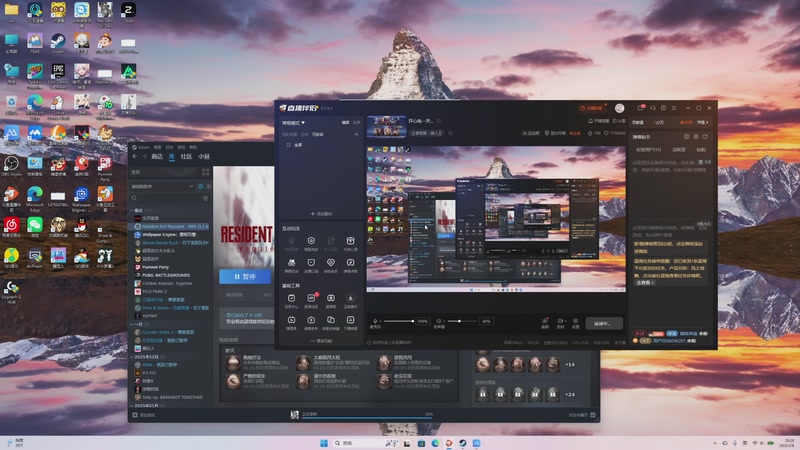Screen dimensions: 800x450
Task: Open Steam from the taskbar
Action: 462,443
